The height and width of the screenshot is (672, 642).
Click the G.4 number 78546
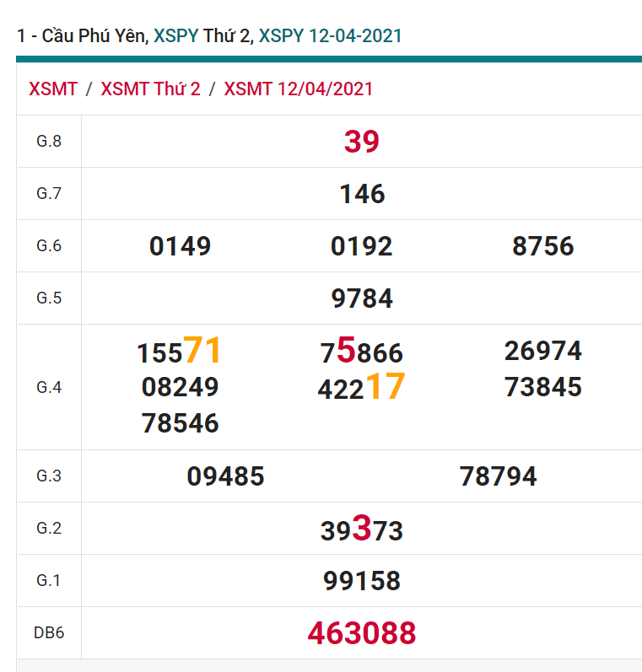pyautogui.click(x=180, y=423)
